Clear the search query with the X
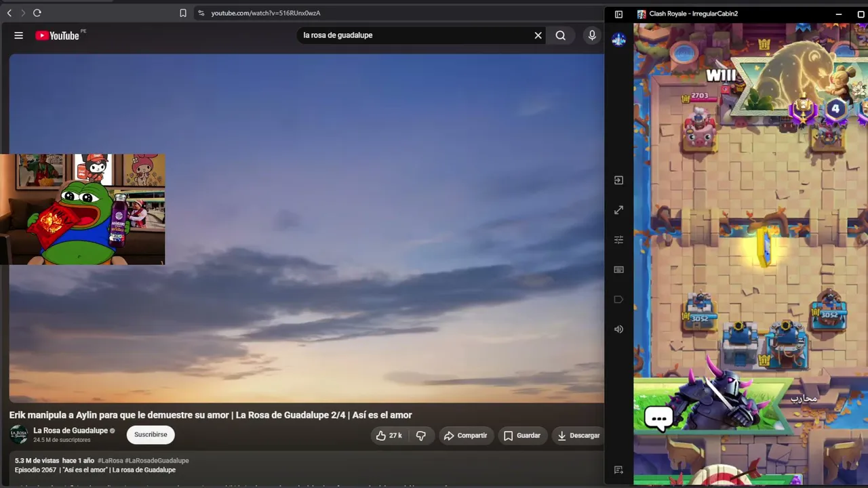The image size is (868, 488). click(538, 35)
